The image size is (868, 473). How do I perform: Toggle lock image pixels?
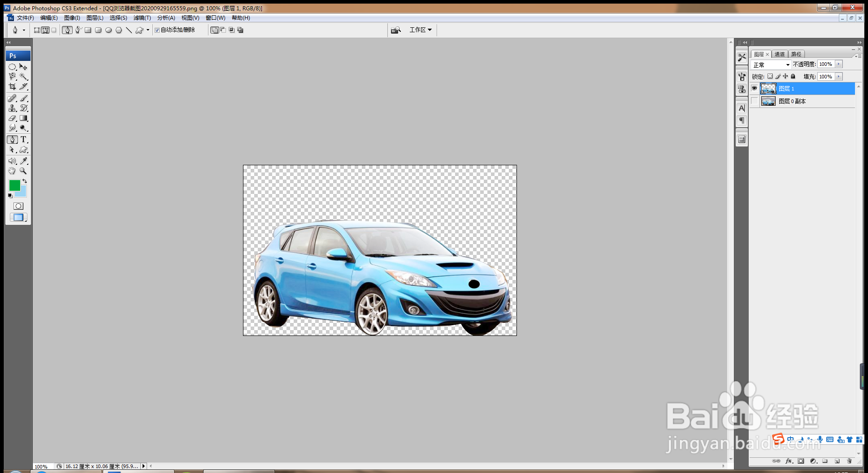click(778, 76)
